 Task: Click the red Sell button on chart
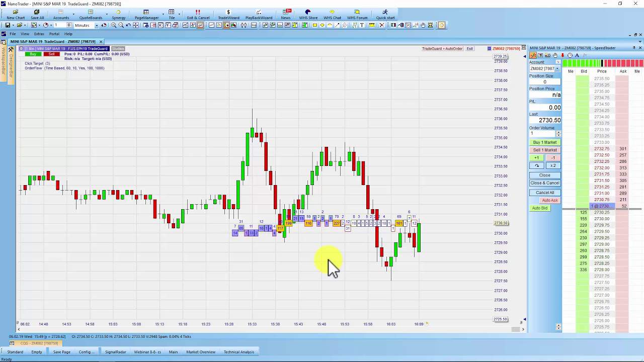coord(51,54)
